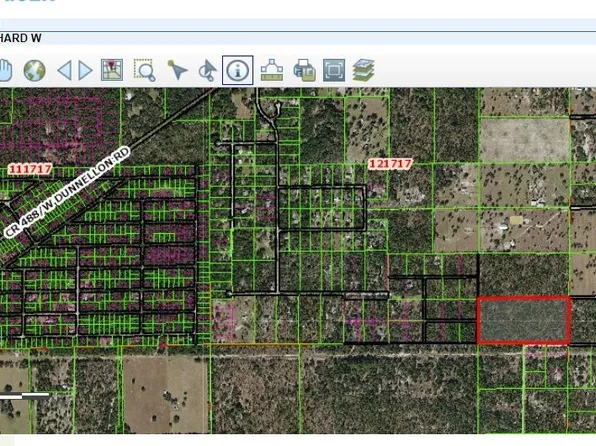Choose the select-by-shape arrow tool
The image size is (596, 446).
pos(208,71)
